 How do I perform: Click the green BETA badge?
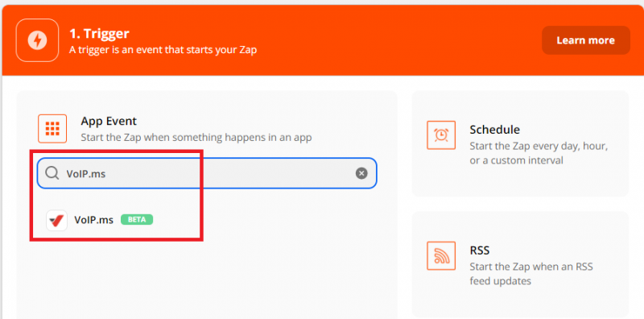(x=137, y=220)
